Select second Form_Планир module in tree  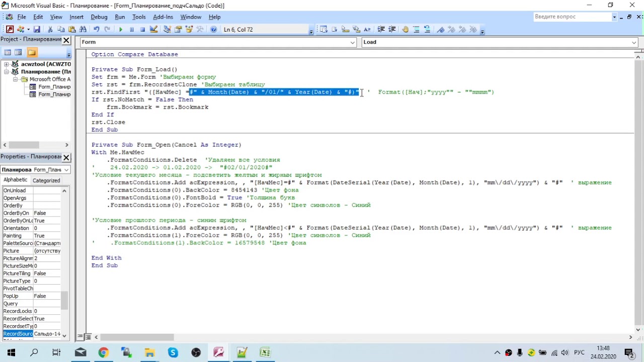pos(51,95)
